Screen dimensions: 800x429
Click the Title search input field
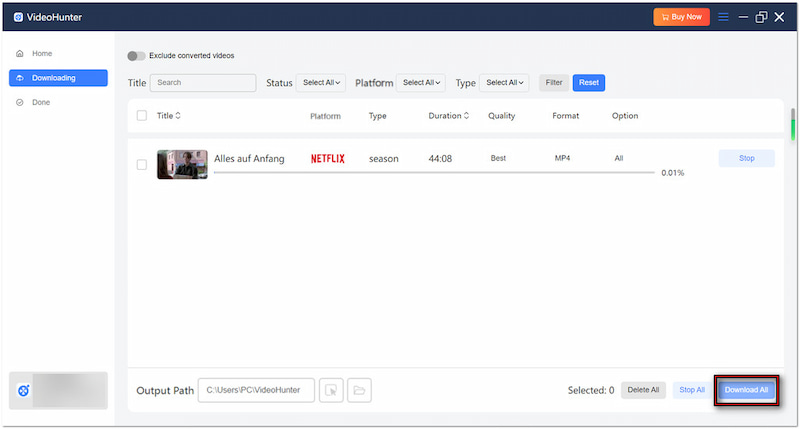(x=203, y=83)
